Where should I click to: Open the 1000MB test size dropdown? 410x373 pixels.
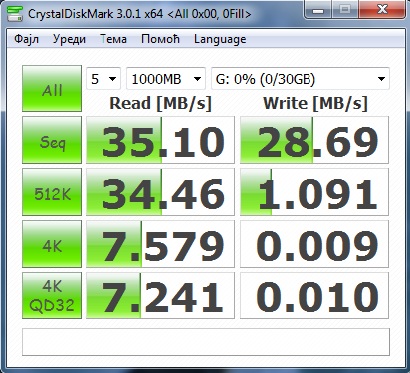click(166, 79)
